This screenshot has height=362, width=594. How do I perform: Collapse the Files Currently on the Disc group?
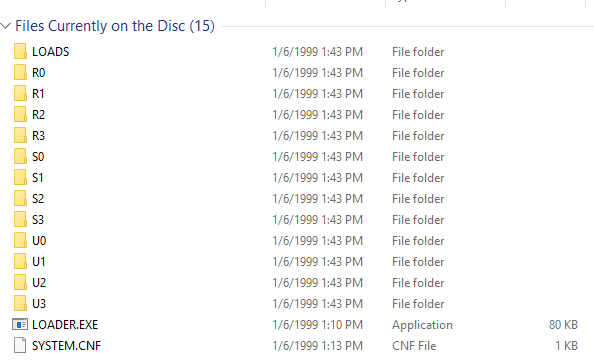click(5, 26)
